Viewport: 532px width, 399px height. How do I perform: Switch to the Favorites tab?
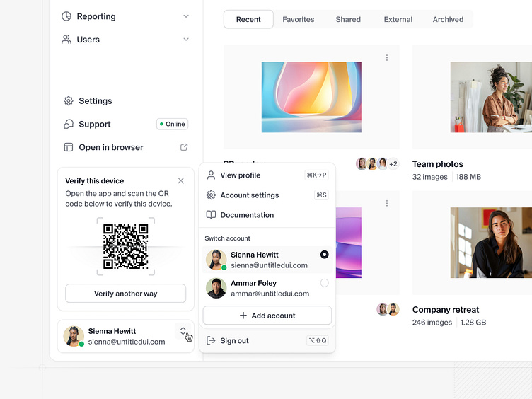click(299, 19)
